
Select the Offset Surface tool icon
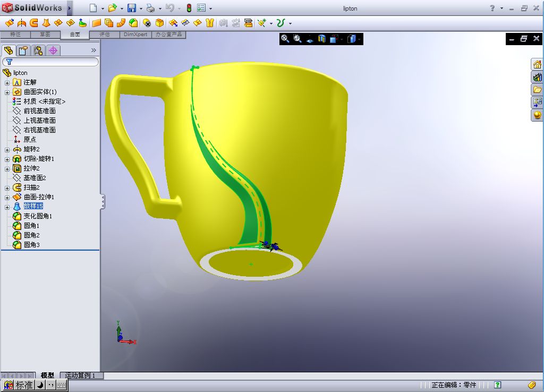(x=108, y=23)
